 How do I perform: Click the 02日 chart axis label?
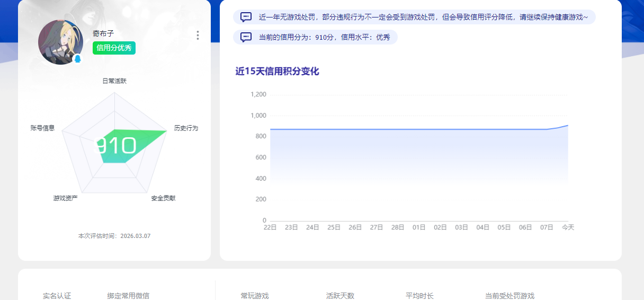440,227
